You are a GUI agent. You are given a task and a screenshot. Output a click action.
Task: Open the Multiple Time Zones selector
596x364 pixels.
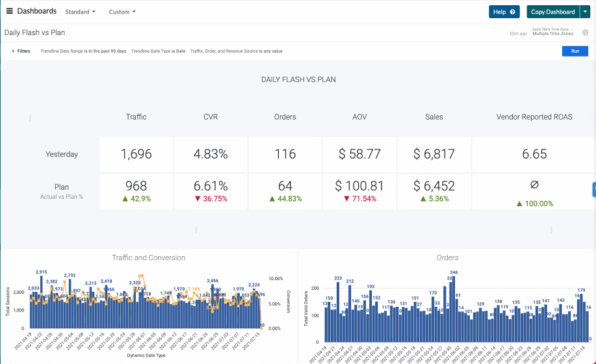pyautogui.click(x=552, y=34)
